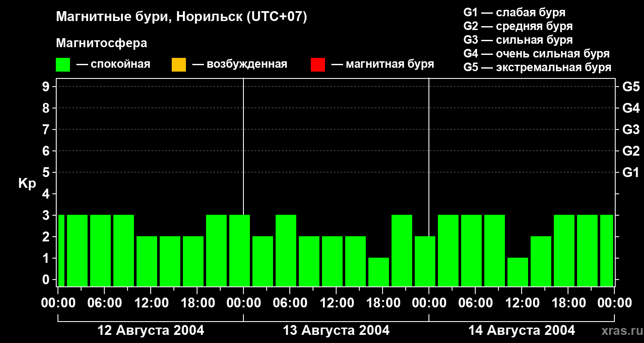Click the '12:00' tick label for 12 August
This screenshot has width=644, height=343.
151,303
